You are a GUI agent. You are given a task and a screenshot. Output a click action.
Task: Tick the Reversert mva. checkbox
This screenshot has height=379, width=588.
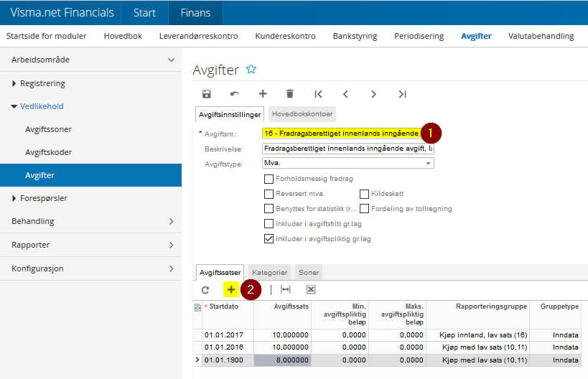pos(269,194)
